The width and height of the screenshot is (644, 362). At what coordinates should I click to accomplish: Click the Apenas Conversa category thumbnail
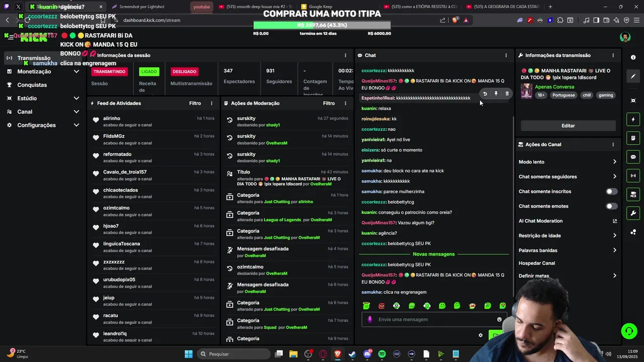(x=526, y=91)
